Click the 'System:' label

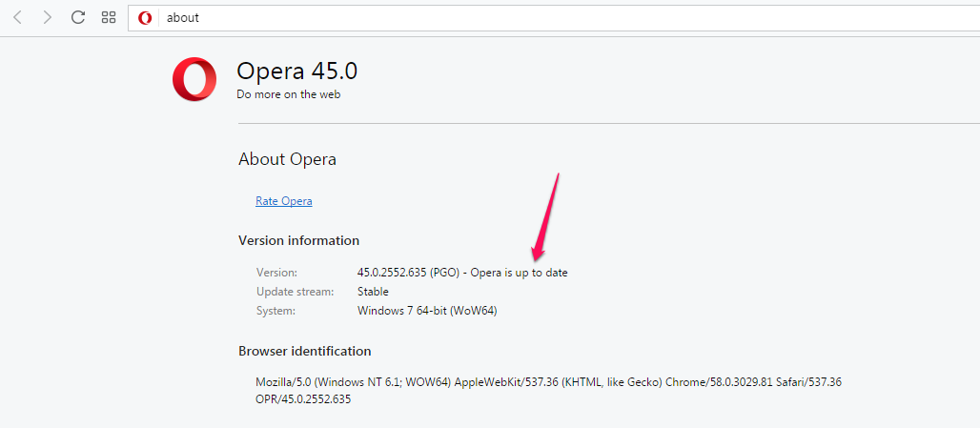click(x=275, y=311)
